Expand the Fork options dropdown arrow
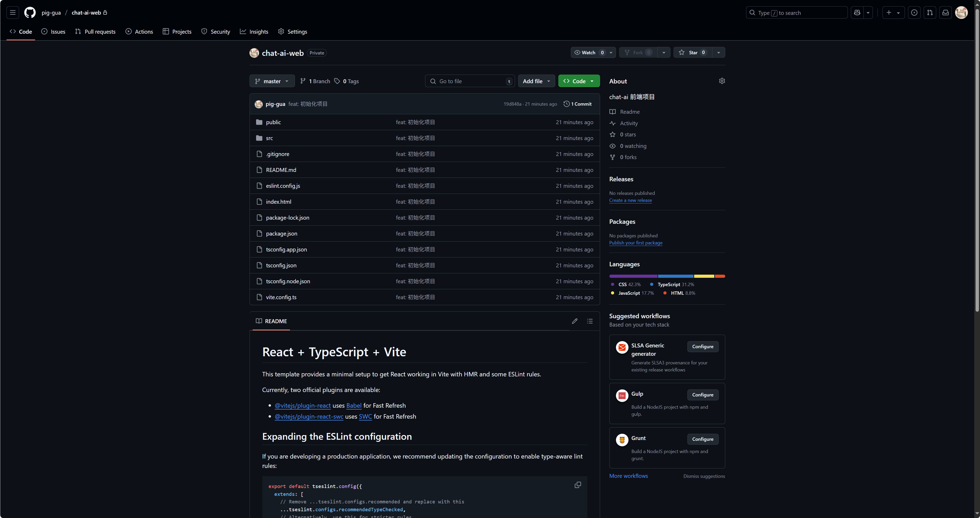 (664, 52)
